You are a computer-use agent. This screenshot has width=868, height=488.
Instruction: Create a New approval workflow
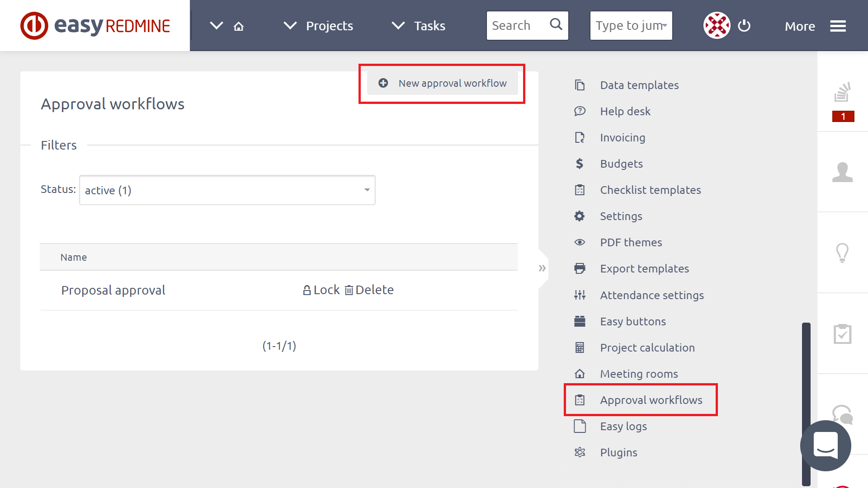tap(442, 83)
